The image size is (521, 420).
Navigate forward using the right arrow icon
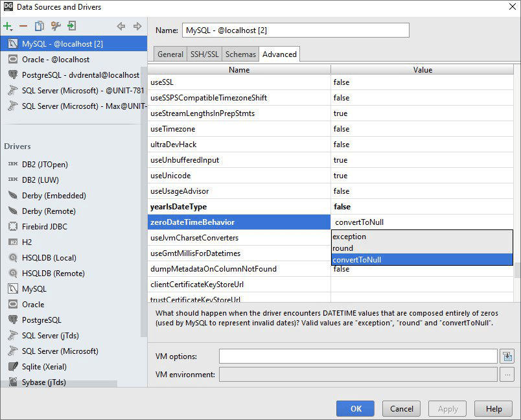coord(137,27)
